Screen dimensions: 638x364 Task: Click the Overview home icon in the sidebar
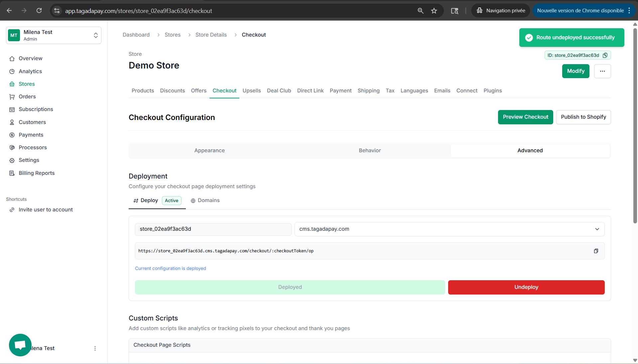(12, 59)
